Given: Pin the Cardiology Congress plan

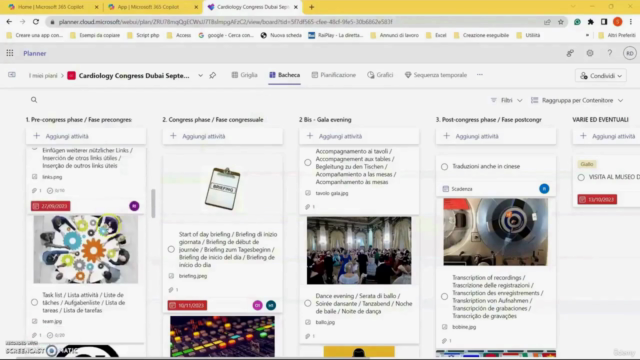Looking at the screenshot, I should click(213, 76).
